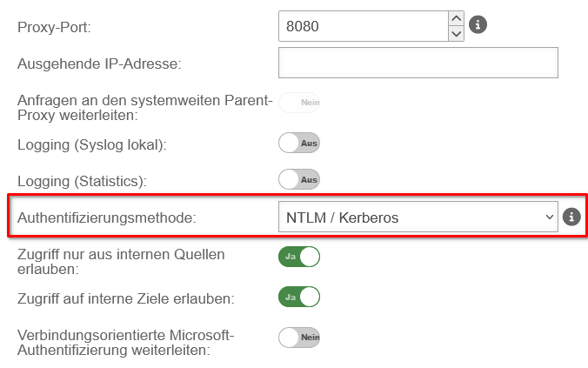Enable Verbindungsorientierte Microsoft-Authentifizierung weiterleiten switch
588x368 pixels.
tap(298, 337)
